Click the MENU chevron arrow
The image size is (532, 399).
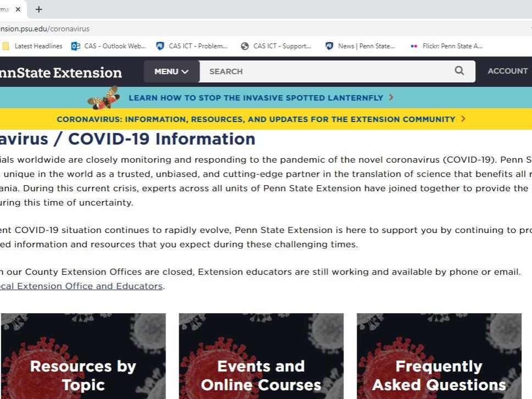pyautogui.click(x=185, y=71)
